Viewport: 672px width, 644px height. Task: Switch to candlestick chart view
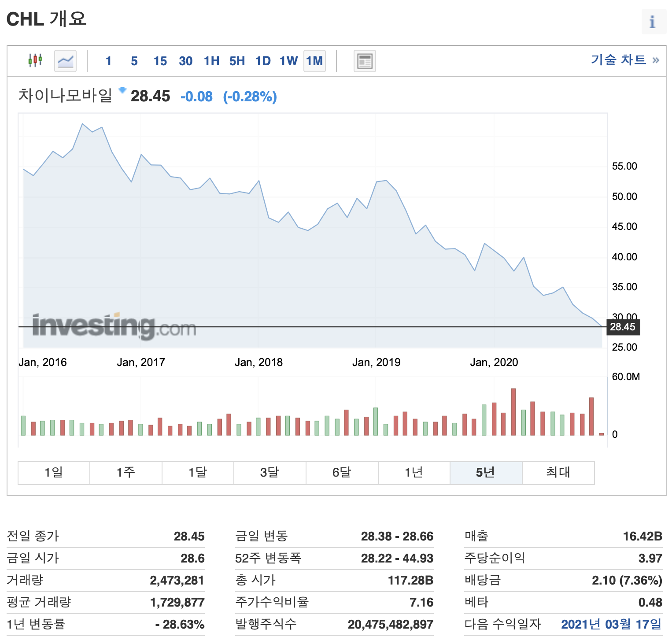coord(35,60)
